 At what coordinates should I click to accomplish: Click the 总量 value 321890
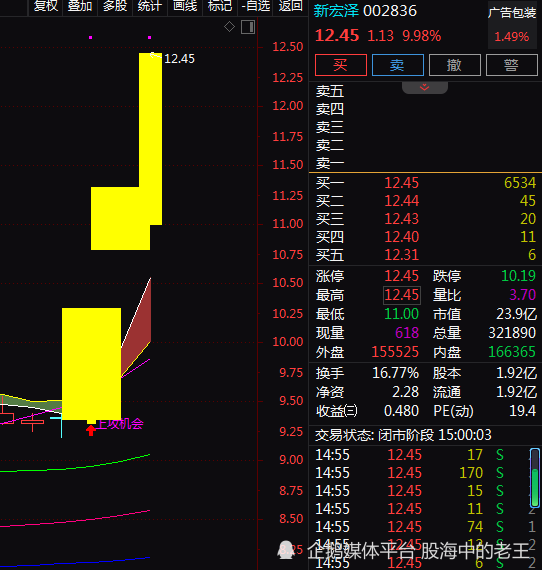pos(512,333)
